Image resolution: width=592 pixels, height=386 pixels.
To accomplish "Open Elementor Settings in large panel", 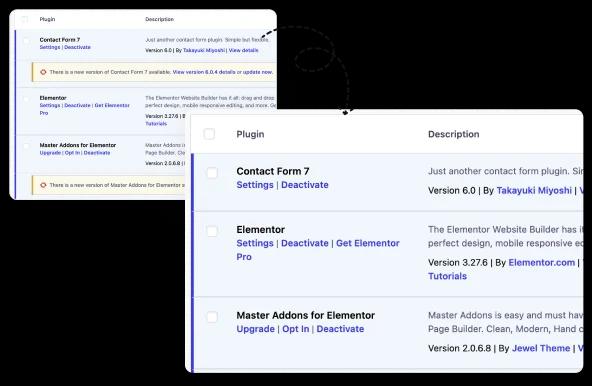I will click(255, 243).
